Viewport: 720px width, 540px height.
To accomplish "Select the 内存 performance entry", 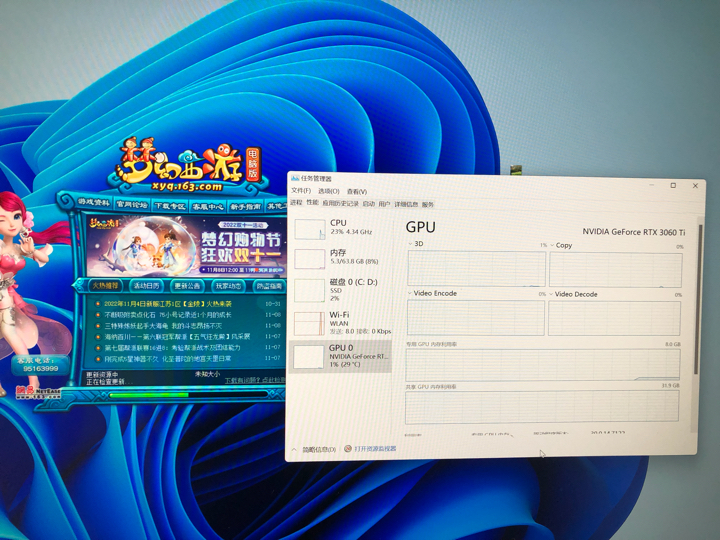I will point(343,257).
